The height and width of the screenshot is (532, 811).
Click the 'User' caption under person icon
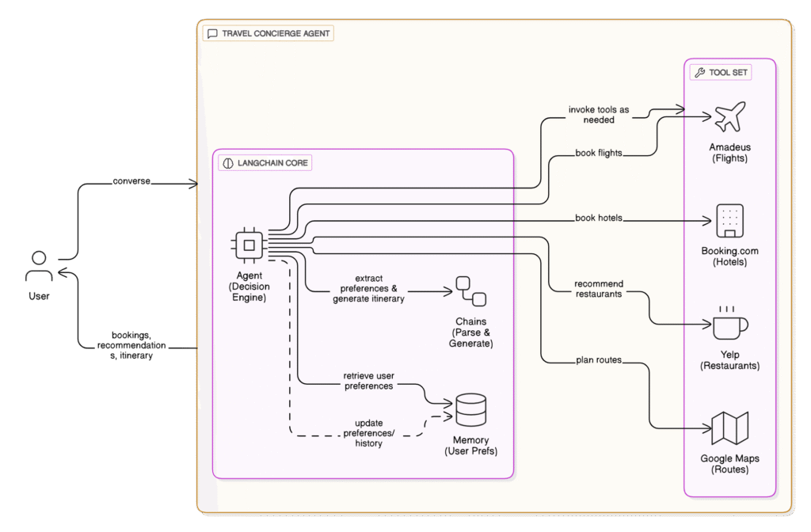(x=39, y=296)
